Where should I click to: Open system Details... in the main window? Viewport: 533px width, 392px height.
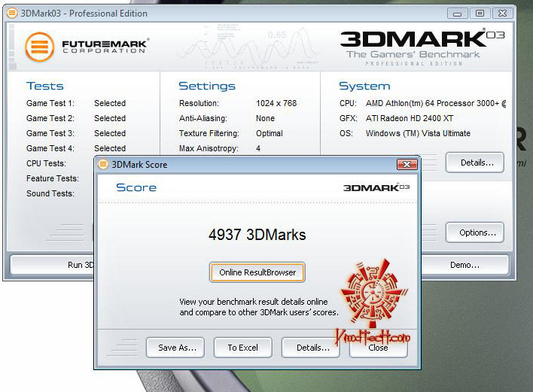tap(475, 163)
